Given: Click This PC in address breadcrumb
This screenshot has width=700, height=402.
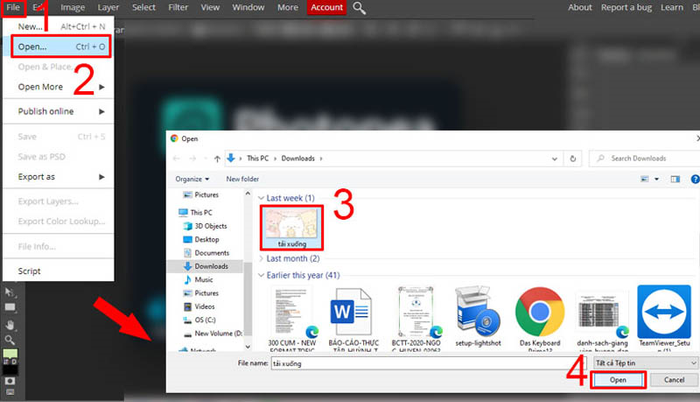Looking at the screenshot, I should [x=258, y=159].
